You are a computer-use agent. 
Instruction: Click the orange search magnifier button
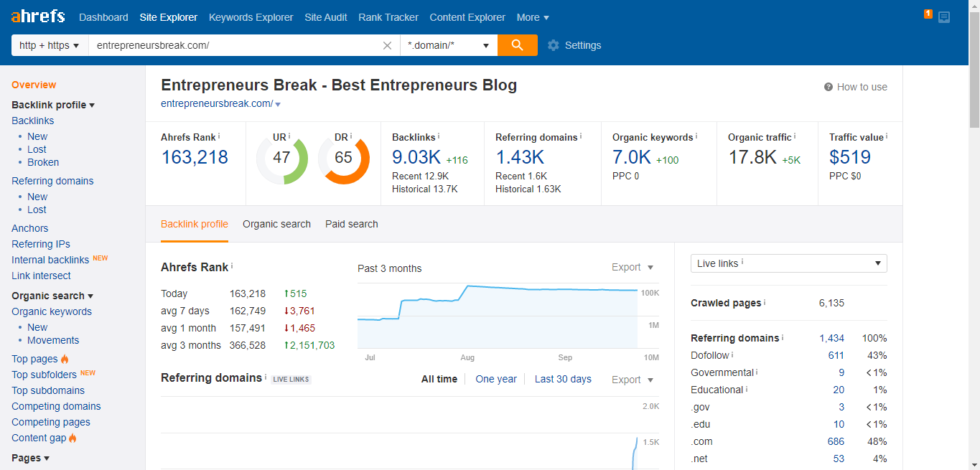tap(518, 44)
